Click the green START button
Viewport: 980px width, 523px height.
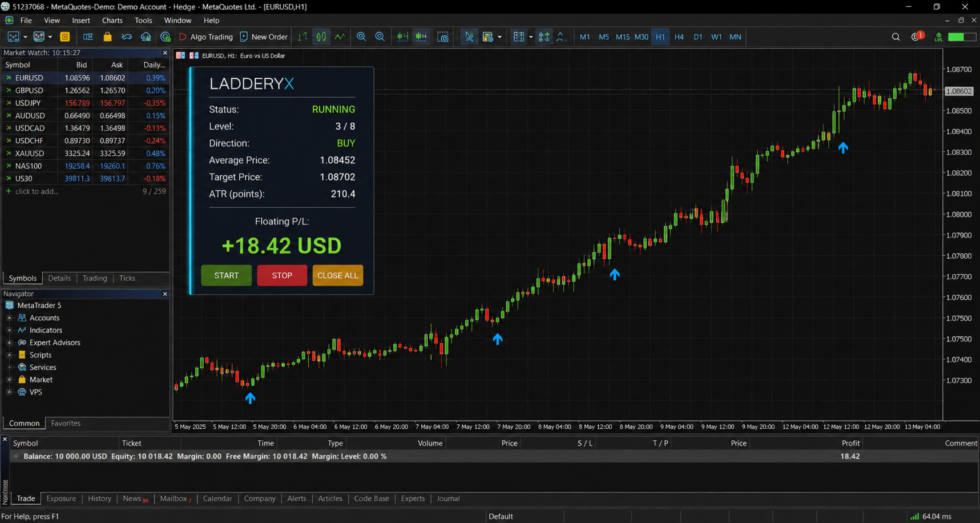click(x=227, y=275)
